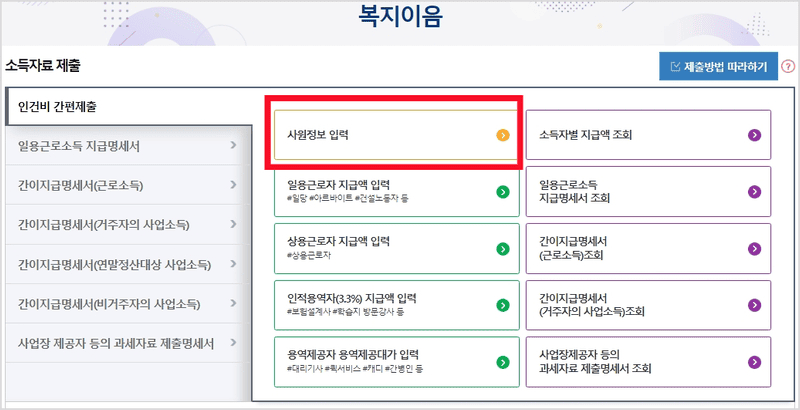This screenshot has height=410, width=800.
Task: Click purple arrow on 간이지급명세서 (거주자의 사업소득)조회
Action: point(754,305)
